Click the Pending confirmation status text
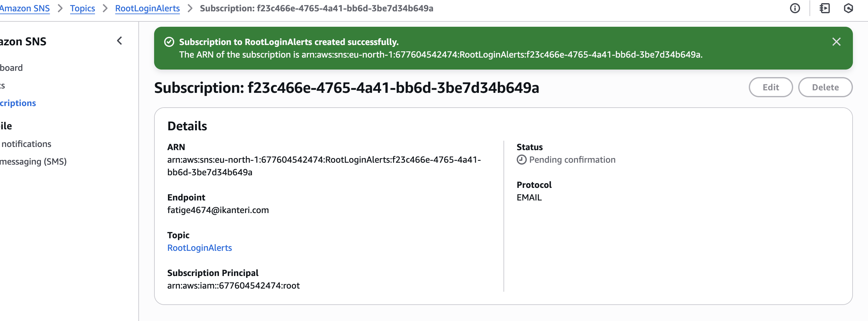 point(572,160)
